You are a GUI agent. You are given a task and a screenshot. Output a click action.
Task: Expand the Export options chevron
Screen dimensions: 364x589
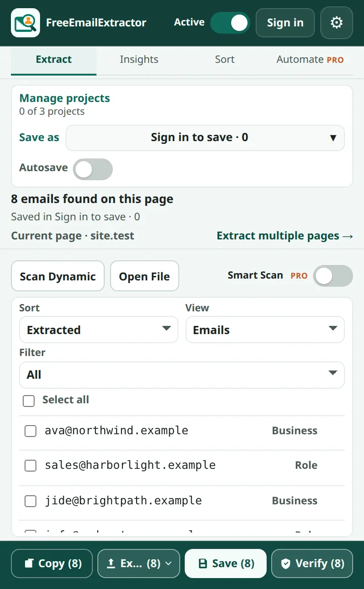[x=168, y=564]
